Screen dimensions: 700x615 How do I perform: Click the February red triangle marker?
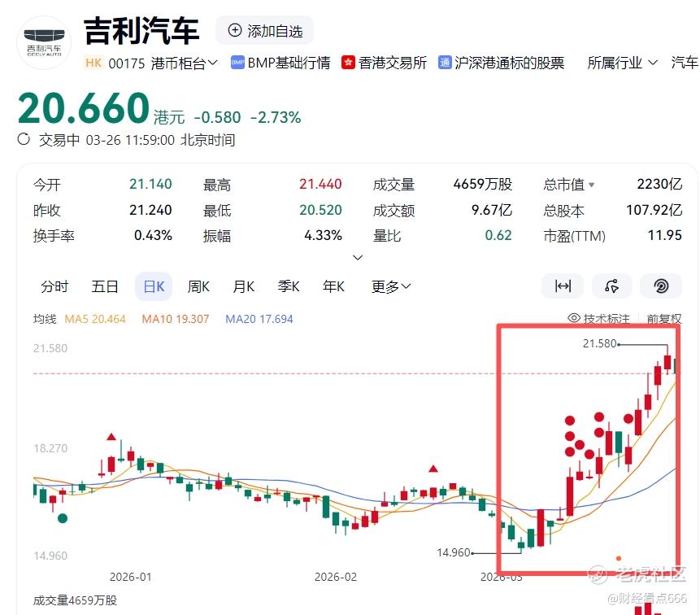[433, 469]
